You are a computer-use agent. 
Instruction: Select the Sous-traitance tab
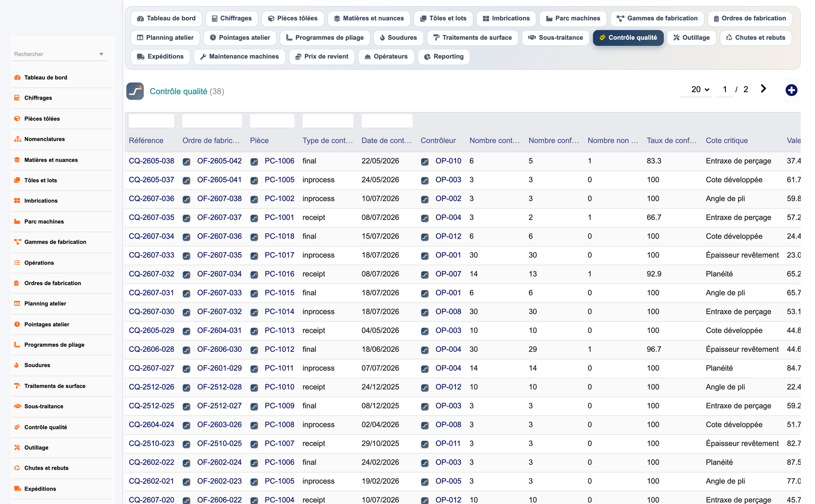pos(555,38)
